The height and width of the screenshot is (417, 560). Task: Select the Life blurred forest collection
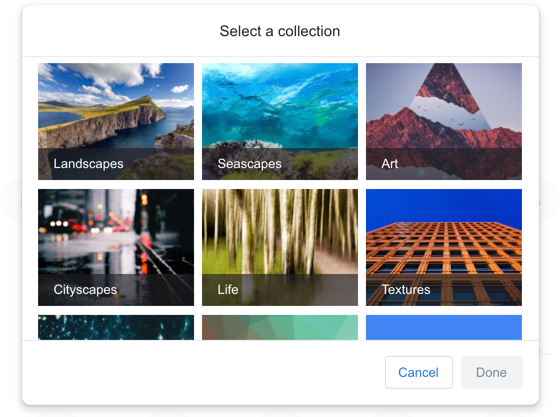(x=280, y=247)
